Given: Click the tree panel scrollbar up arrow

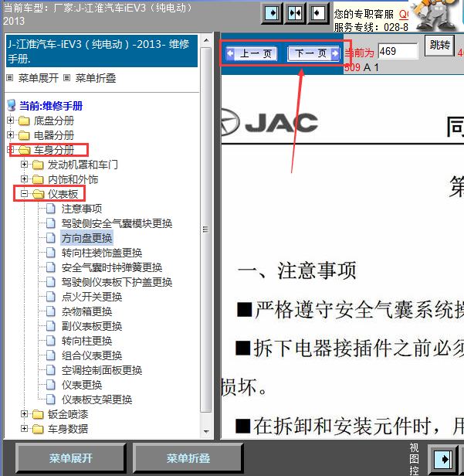Looking at the screenshot, I should (206, 40).
